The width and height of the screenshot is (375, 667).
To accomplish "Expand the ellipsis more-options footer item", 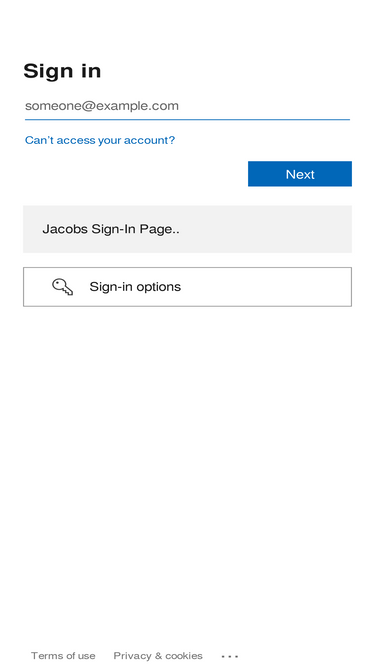I will click(230, 656).
